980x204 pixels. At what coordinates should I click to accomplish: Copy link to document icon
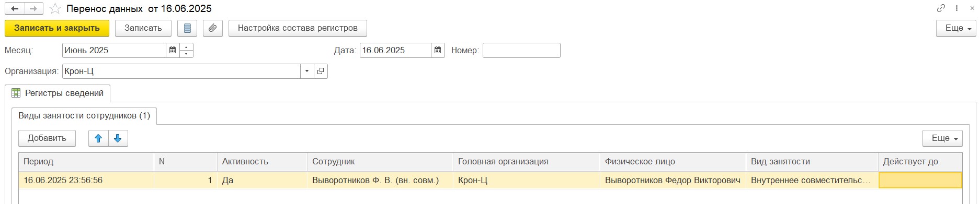click(941, 8)
